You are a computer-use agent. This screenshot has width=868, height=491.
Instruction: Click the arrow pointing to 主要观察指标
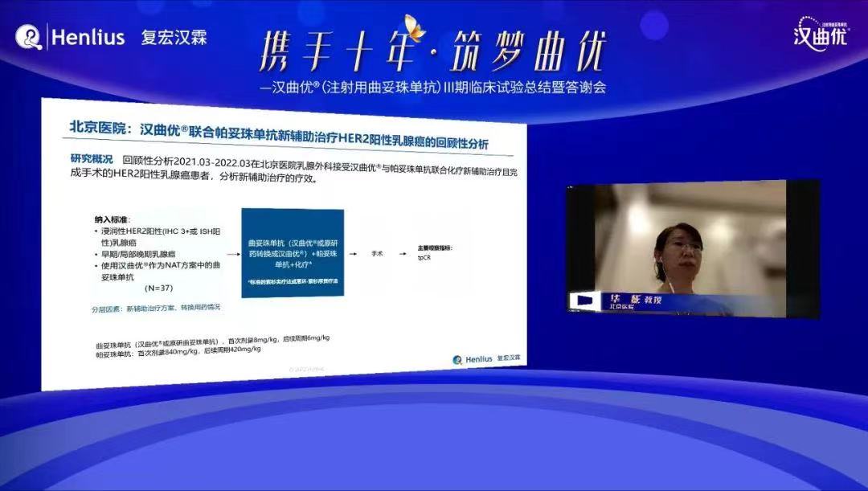[x=402, y=252]
